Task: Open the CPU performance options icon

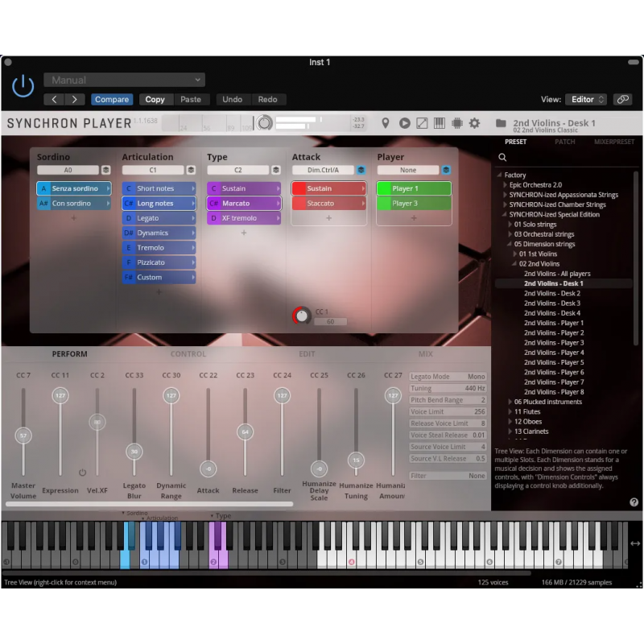Action: click(x=457, y=122)
